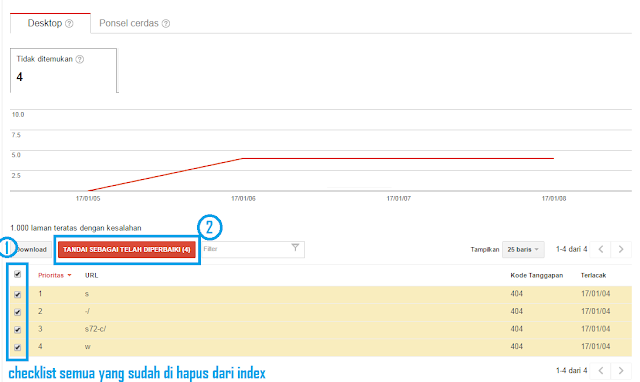The image size is (640, 382).
Task: Click 404 response code in row 3
Action: tap(516, 329)
